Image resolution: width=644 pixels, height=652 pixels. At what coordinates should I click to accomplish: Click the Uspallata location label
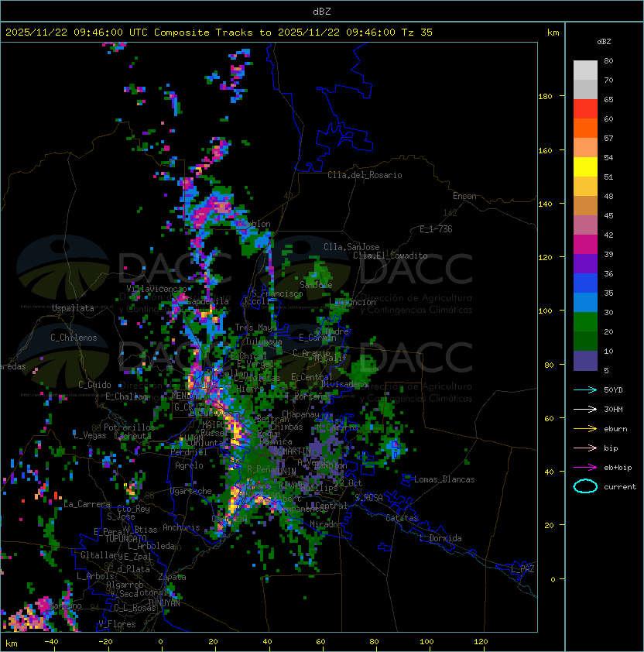click(x=73, y=308)
